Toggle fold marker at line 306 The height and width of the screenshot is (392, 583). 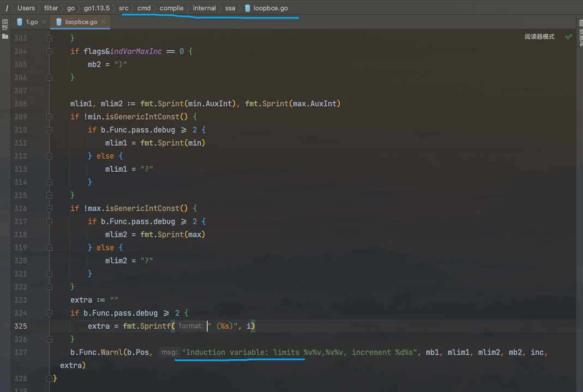point(49,77)
